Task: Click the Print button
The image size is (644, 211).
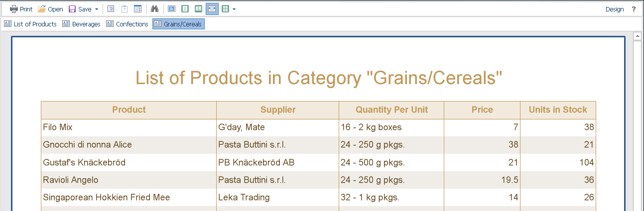Action: click(x=21, y=9)
